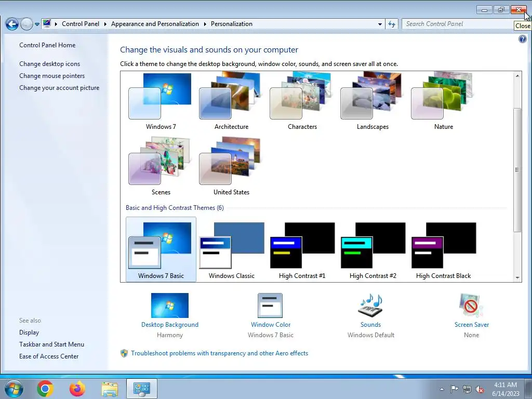The width and height of the screenshot is (532, 399).
Task: Open Change mouse pointers
Action: pos(52,76)
